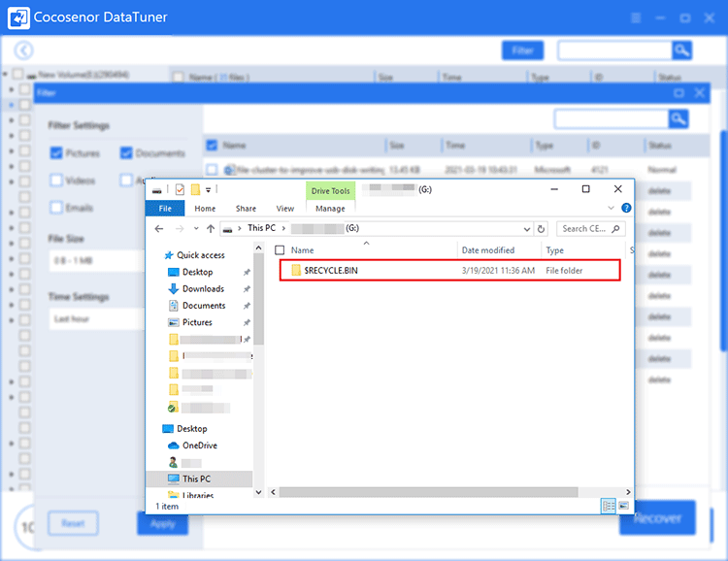
Task: Click the Filter button in DataTuner toolbar
Action: point(523,50)
